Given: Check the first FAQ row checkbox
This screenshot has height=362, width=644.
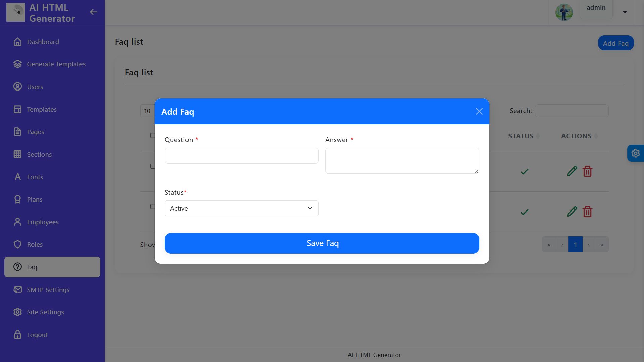Looking at the screenshot, I should click(152, 166).
